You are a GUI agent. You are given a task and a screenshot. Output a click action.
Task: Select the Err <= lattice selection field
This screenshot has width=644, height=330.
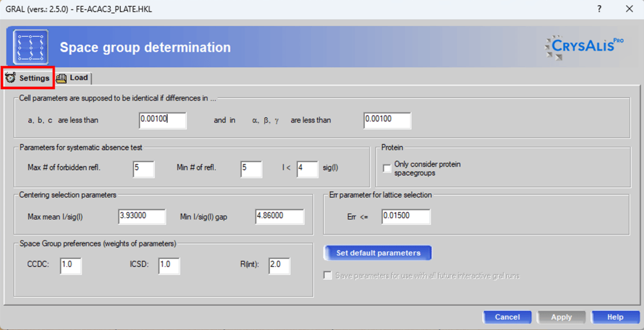405,216
